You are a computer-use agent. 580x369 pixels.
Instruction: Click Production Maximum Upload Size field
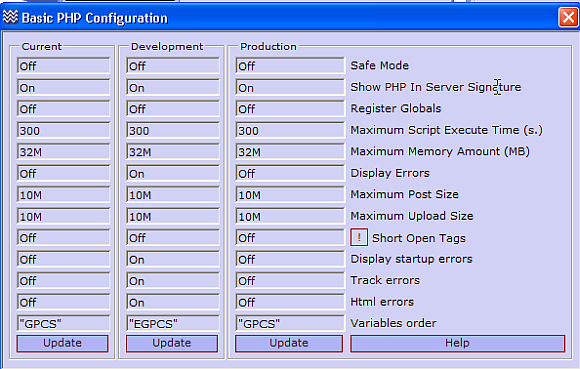[x=290, y=216]
